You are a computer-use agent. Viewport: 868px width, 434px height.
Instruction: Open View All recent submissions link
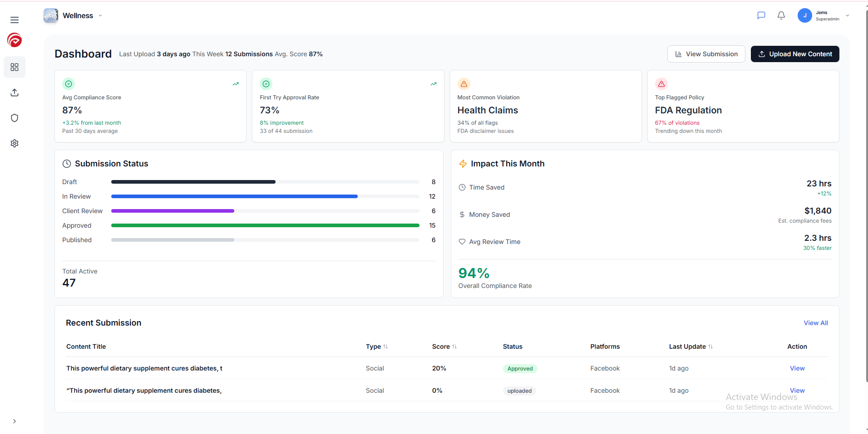pyautogui.click(x=816, y=323)
